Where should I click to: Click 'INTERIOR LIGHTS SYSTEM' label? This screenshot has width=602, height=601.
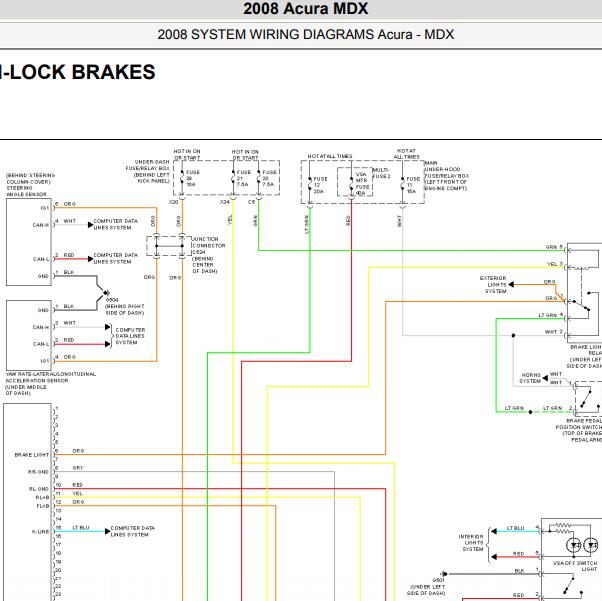coord(471,543)
